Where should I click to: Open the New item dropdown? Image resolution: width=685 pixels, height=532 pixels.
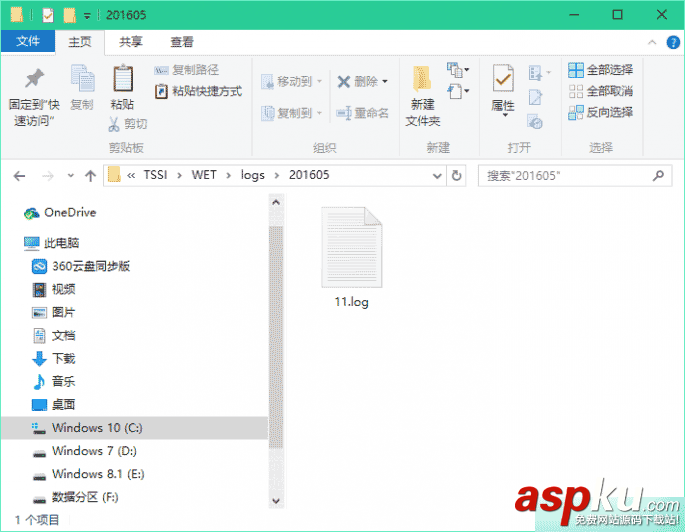click(458, 70)
